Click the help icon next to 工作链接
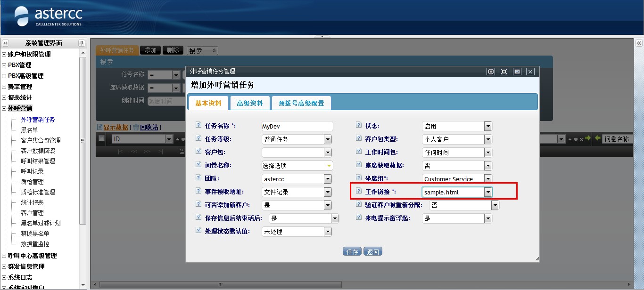Image resolution: width=644 pixels, height=290 pixels. point(359,192)
